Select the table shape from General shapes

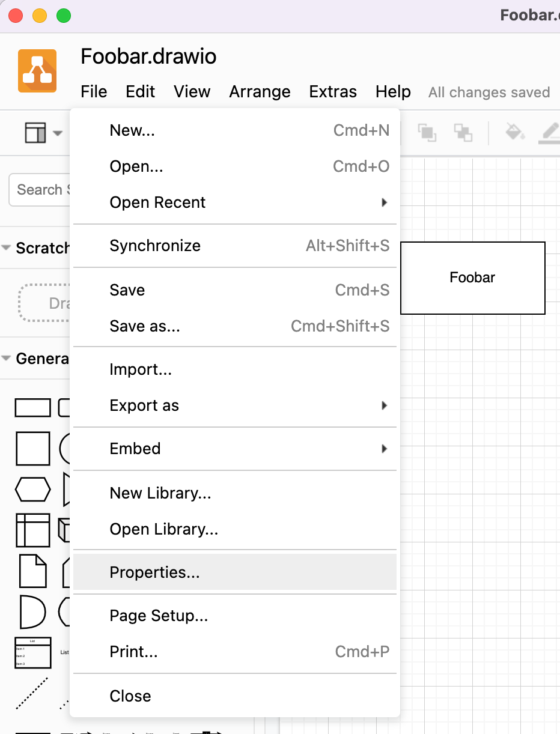[x=33, y=530]
